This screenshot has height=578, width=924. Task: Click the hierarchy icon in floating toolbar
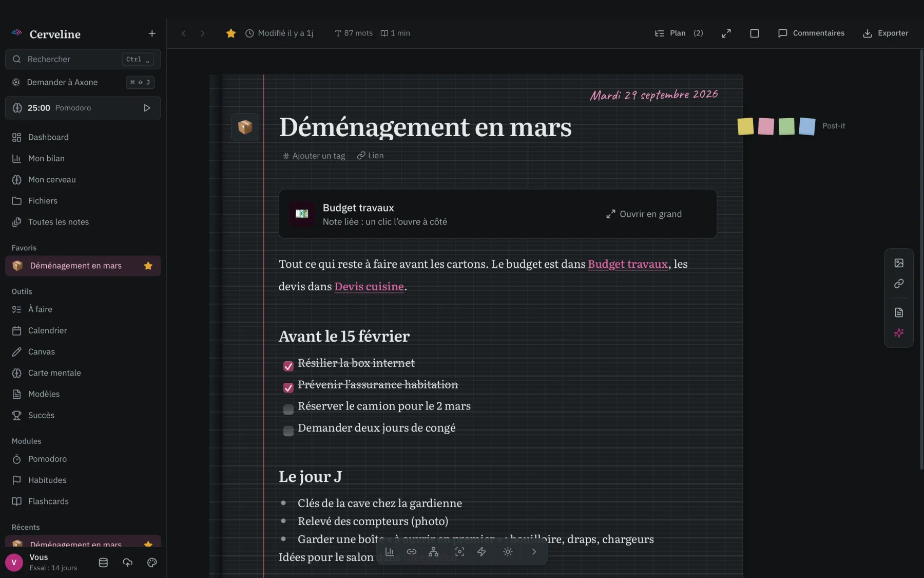pos(434,552)
